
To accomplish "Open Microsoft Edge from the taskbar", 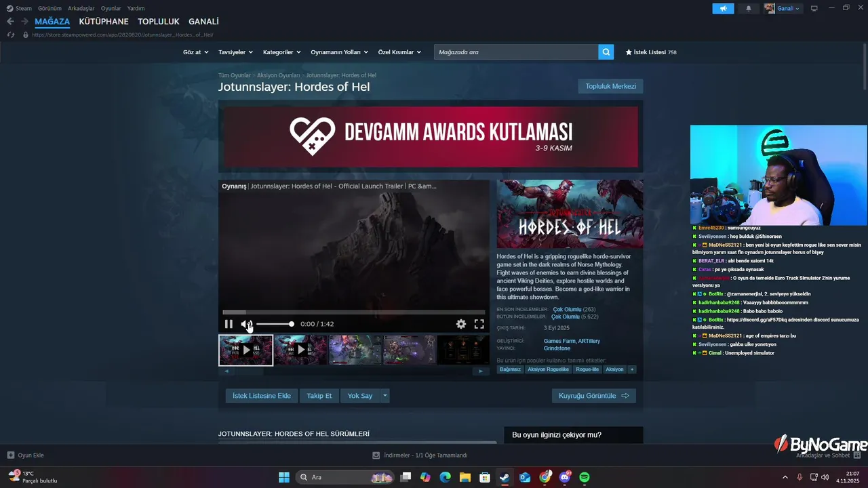I will [445, 477].
